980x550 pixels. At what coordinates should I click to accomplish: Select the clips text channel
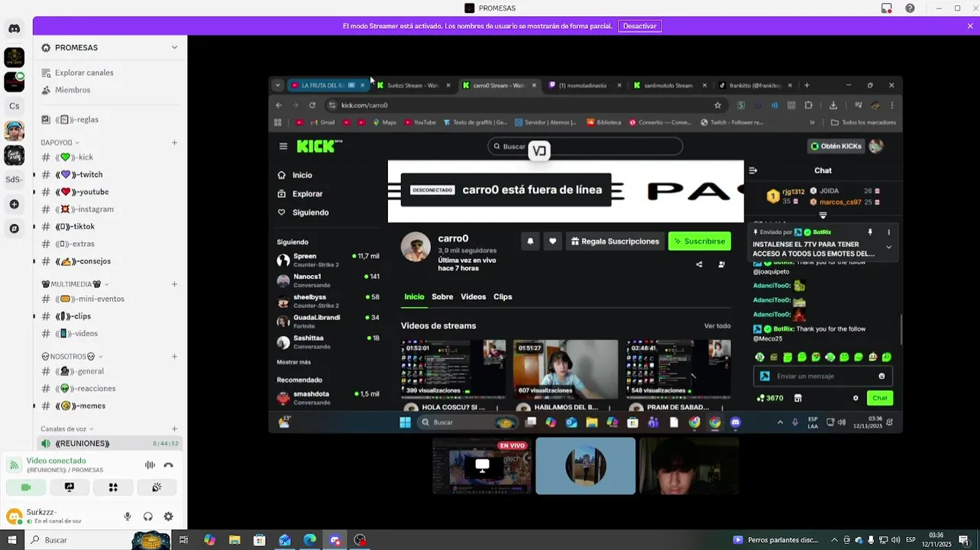point(110,316)
